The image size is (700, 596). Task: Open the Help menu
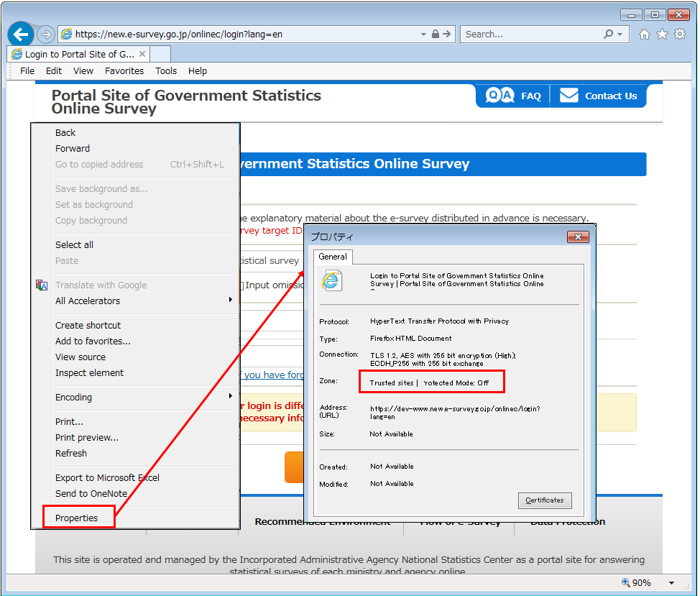click(198, 71)
